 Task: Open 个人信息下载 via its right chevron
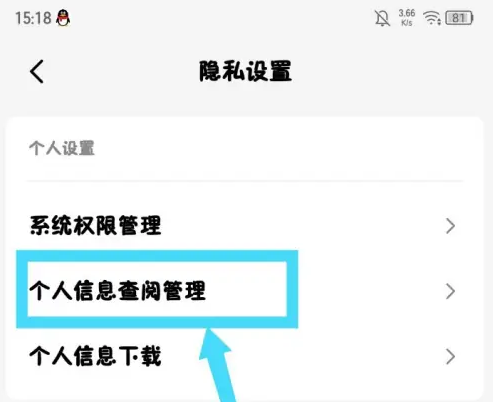(x=450, y=357)
